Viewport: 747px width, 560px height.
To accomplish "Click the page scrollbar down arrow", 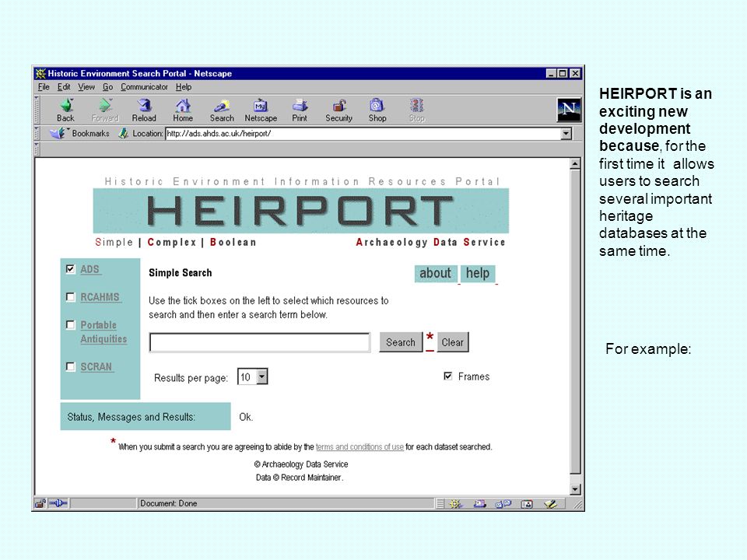I will point(575,489).
